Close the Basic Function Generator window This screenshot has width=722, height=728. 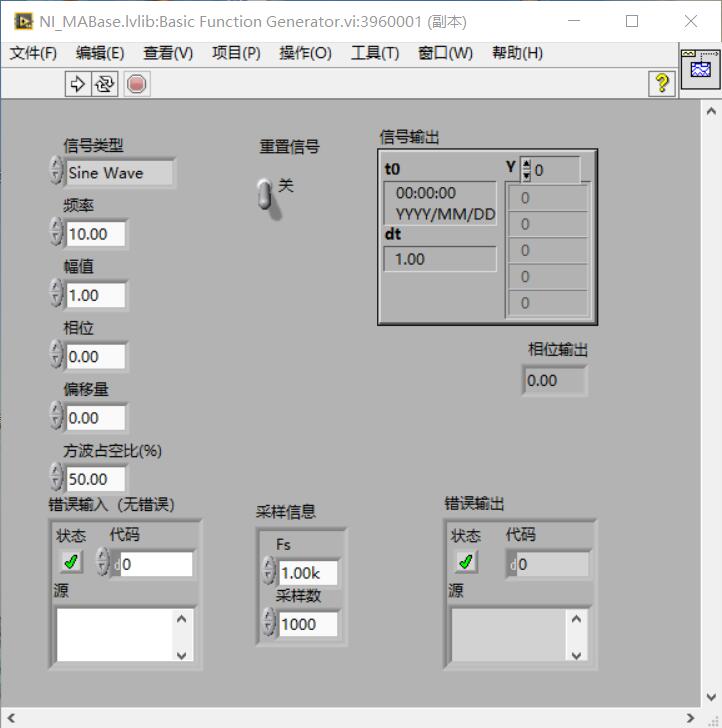[x=691, y=21]
